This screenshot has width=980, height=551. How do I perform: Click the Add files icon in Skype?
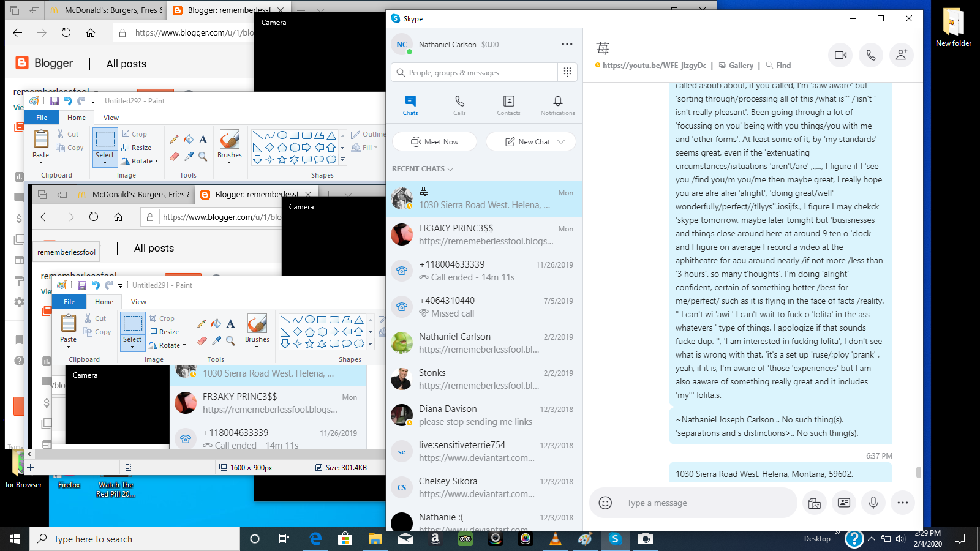815,503
